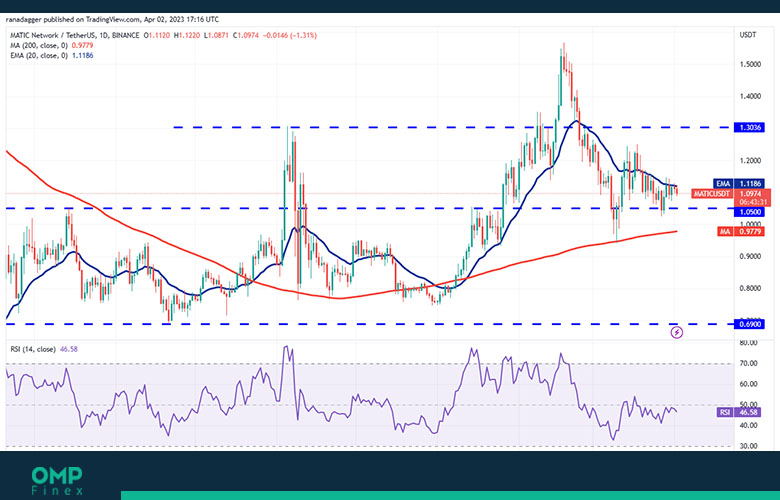This screenshot has height=500, width=780.
Task: Click the 30.00 RSI axis label
Action: [x=748, y=446]
